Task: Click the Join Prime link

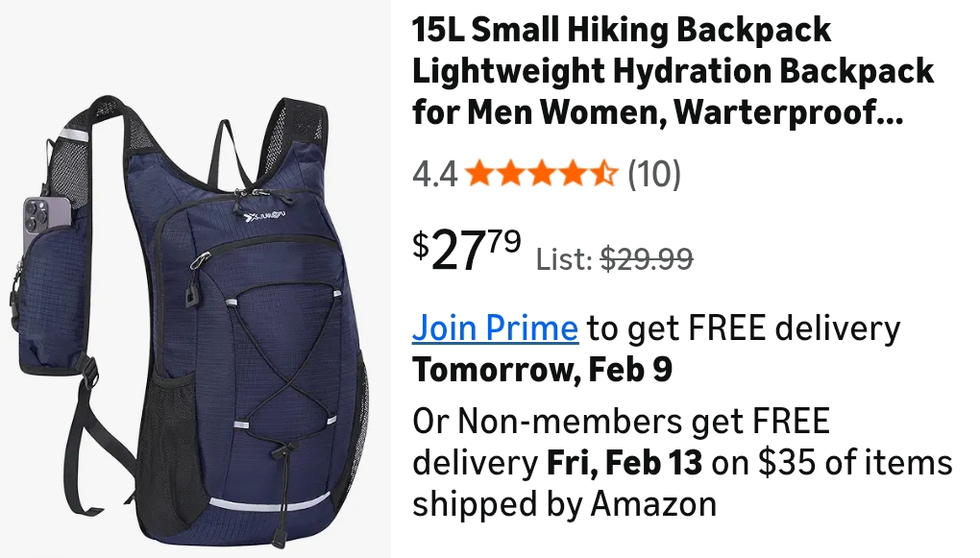Action: (x=495, y=328)
